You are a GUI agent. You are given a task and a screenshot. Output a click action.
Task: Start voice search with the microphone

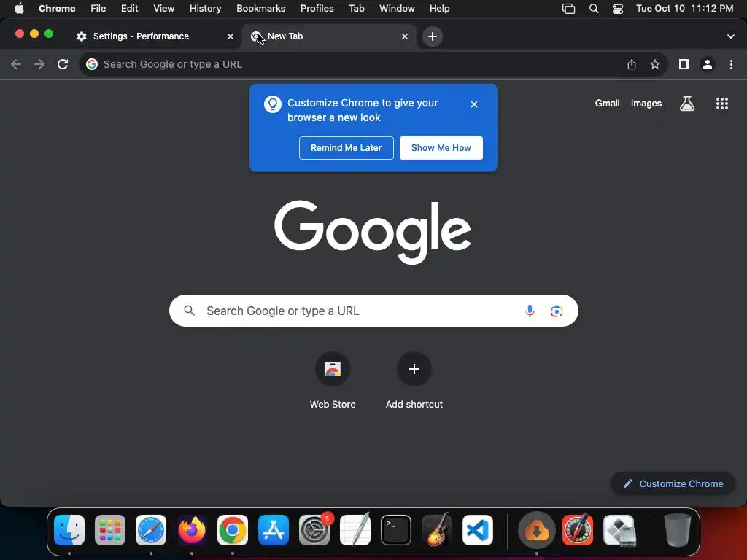point(530,311)
